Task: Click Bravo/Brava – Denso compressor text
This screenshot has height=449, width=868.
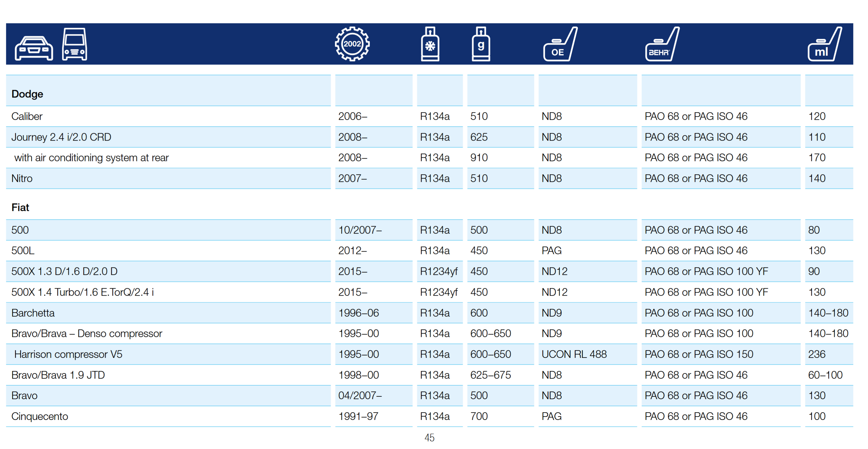Action: pos(86,333)
